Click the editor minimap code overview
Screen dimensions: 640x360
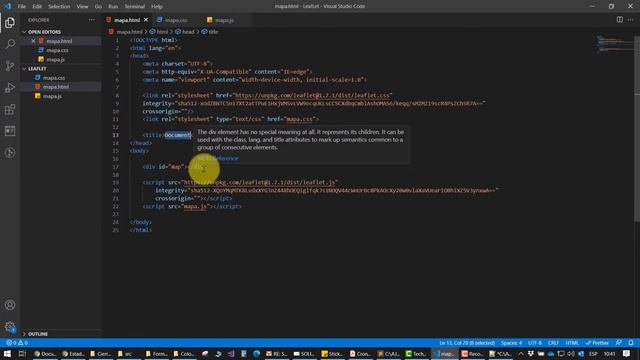tap(615, 44)
